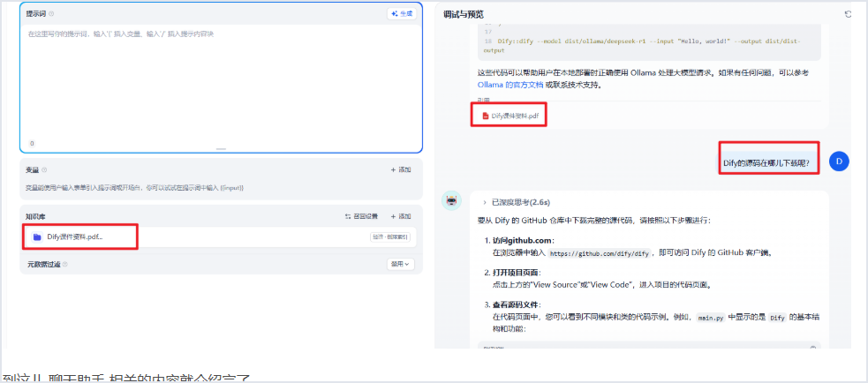868x383 pixels.
Task: Select the Dify课件资料.pdf... knowledge base entry
Action: 221,237
